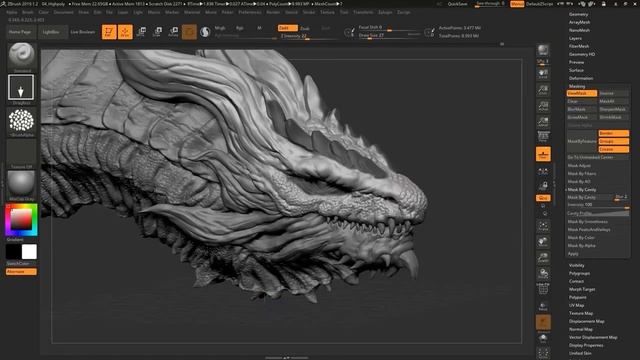Click the Frame mesh icon

[x=543, y=225]
